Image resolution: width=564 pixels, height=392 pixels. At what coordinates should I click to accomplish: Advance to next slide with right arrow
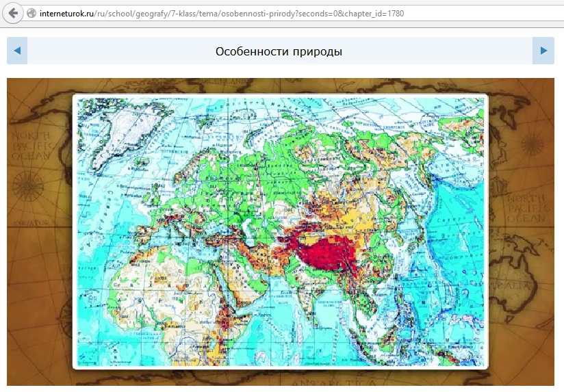tap(543, 51)
